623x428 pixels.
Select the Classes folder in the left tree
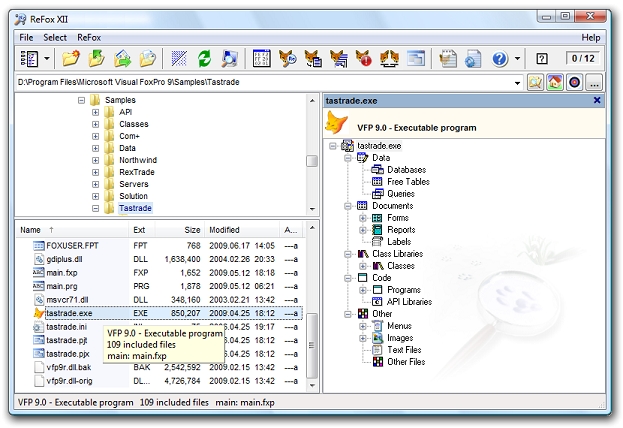[x=134, y=124]
